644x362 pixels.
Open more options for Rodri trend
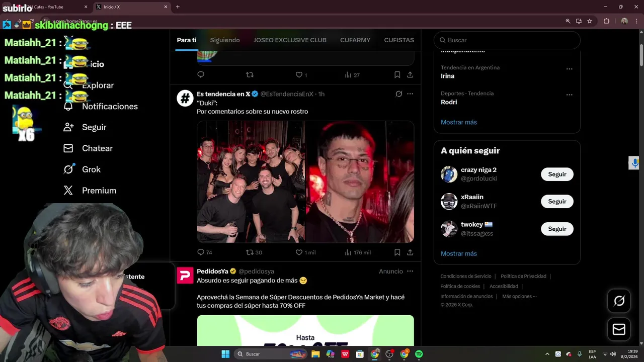pos(569,95)
